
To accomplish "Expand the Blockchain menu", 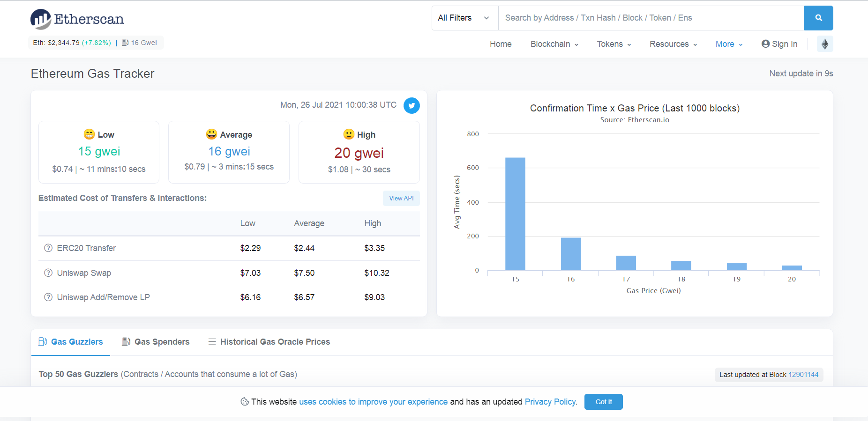I will (x=554, y=44).
